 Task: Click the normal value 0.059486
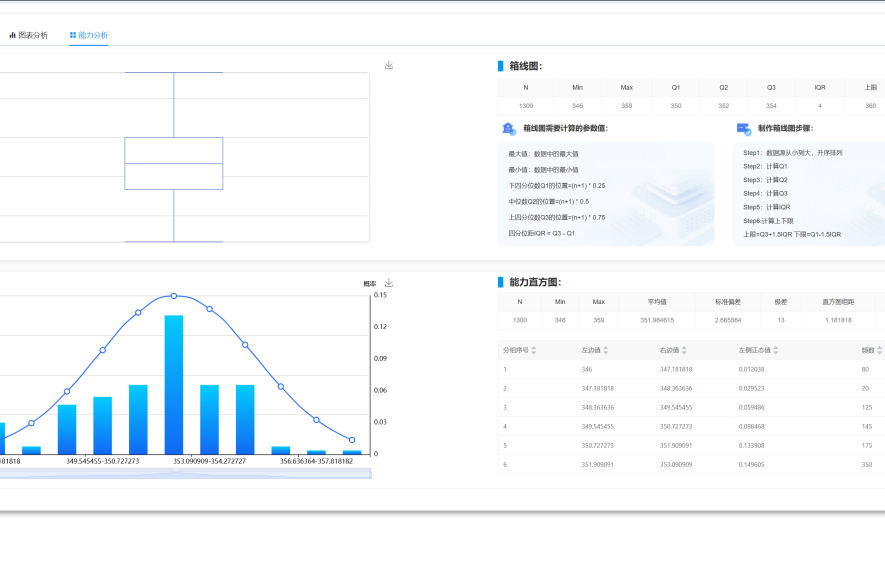[x=751, y=407]
